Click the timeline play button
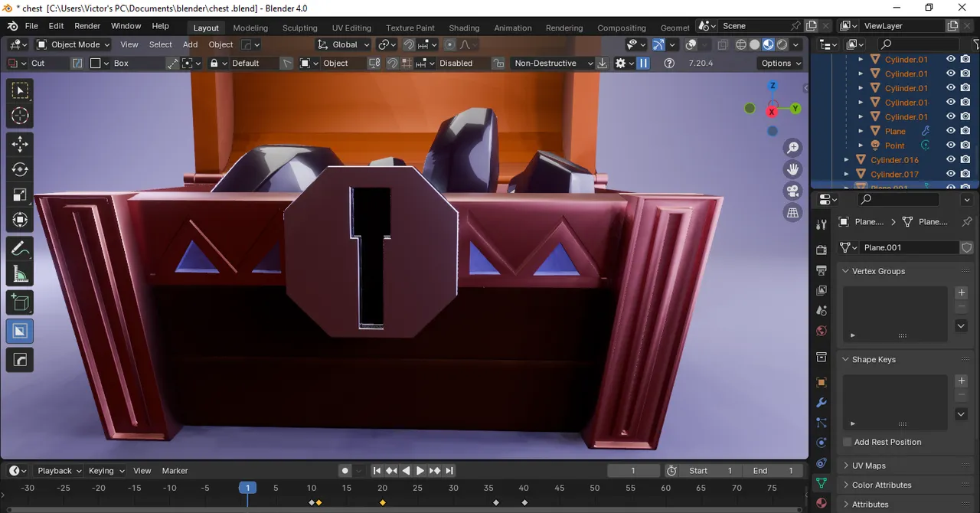The width and height of the screenshot is (980, 513). [x=420, y=471]
